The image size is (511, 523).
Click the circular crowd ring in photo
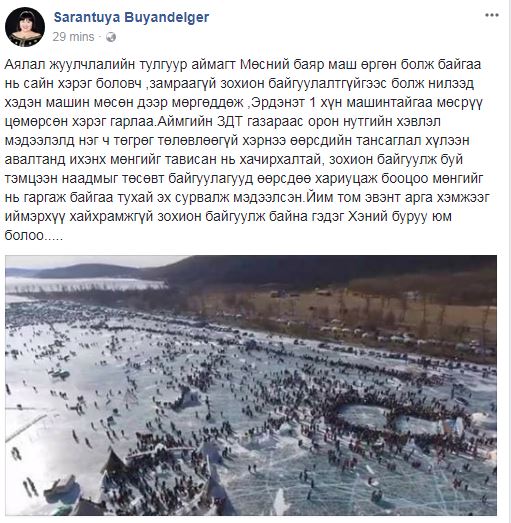pos(394,417)
